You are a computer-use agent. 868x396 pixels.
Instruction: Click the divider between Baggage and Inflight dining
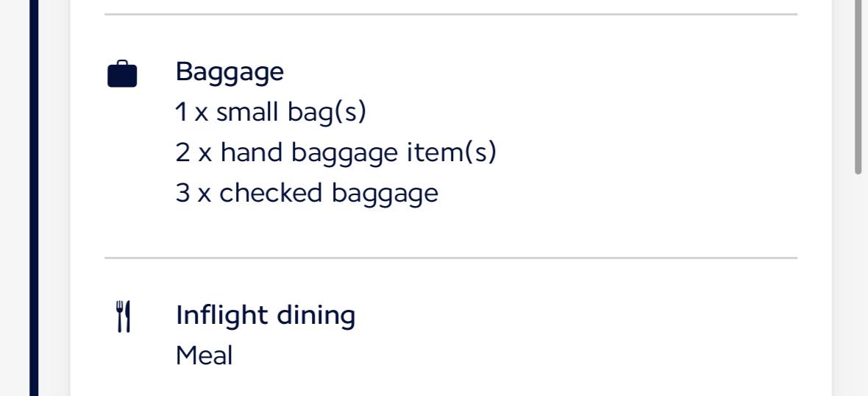450,258
